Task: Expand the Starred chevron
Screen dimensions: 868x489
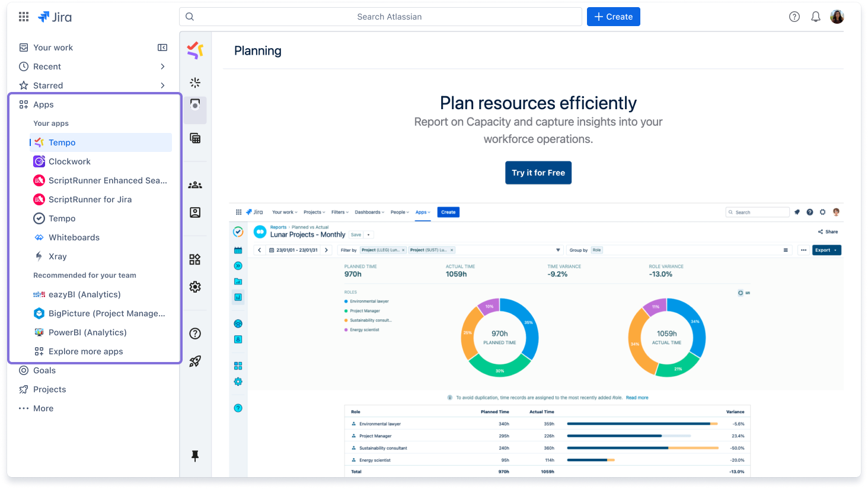Action: 162,85
